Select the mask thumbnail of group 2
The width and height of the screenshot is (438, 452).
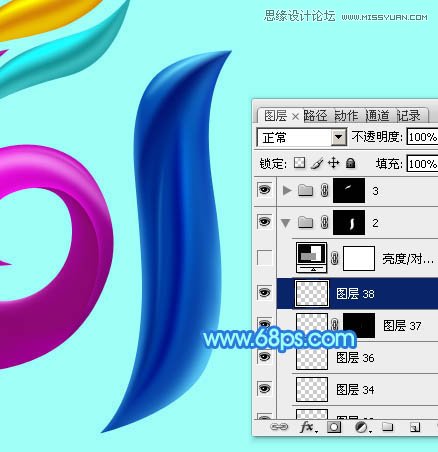click(349, 222)
